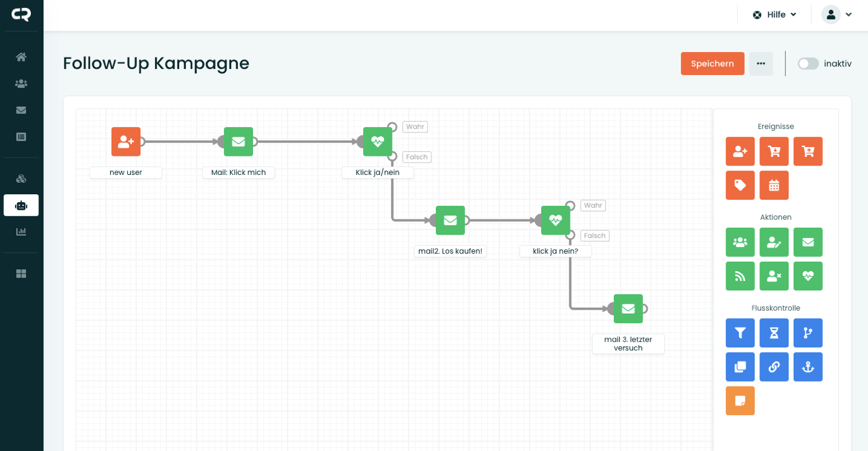Select the anchor tile
This screenshot has width=868, height=451.
click(x=808, y=367)
